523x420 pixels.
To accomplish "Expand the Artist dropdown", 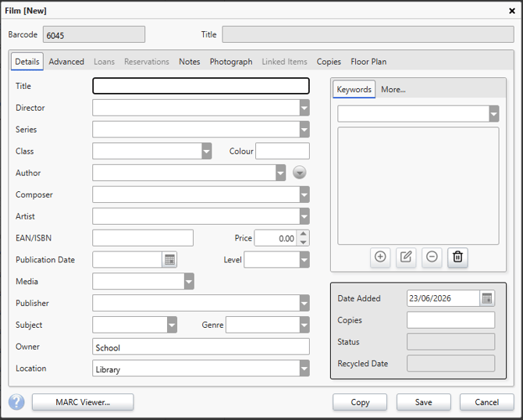I will click(304, 216).
